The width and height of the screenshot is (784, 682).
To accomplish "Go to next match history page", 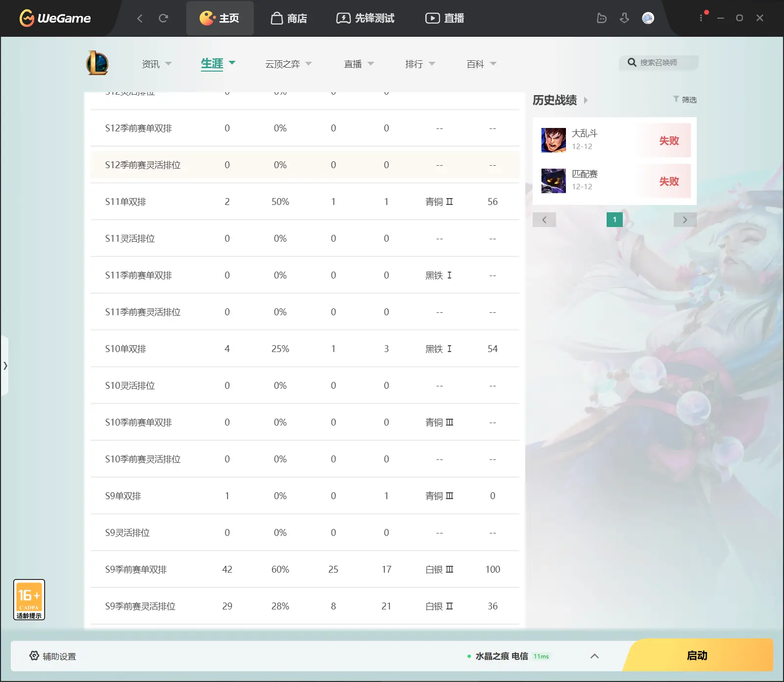I will 685,220.
